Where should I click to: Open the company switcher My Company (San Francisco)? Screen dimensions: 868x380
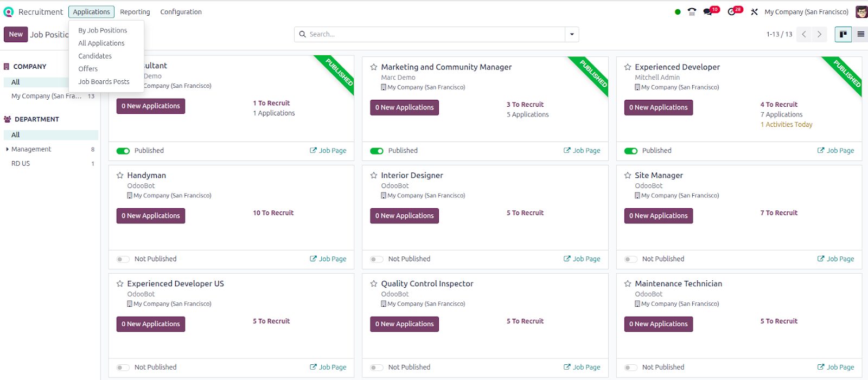(806, 12)
